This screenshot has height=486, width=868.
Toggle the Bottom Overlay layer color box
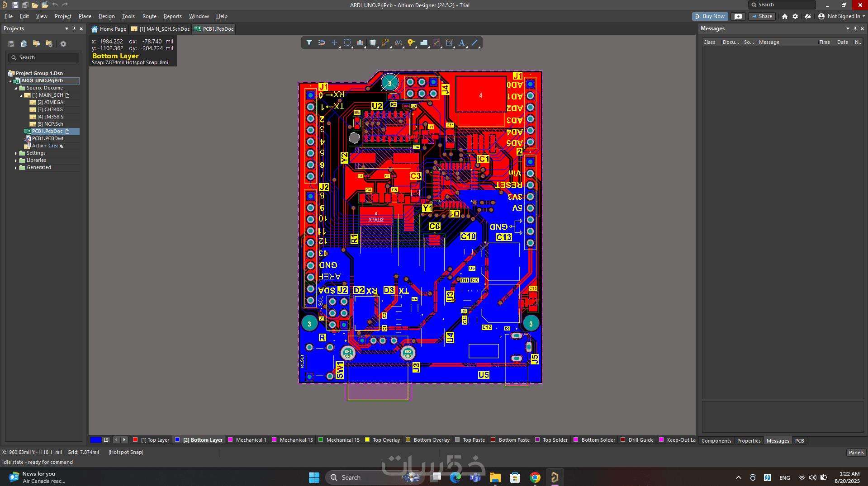(x=408, y=440)
